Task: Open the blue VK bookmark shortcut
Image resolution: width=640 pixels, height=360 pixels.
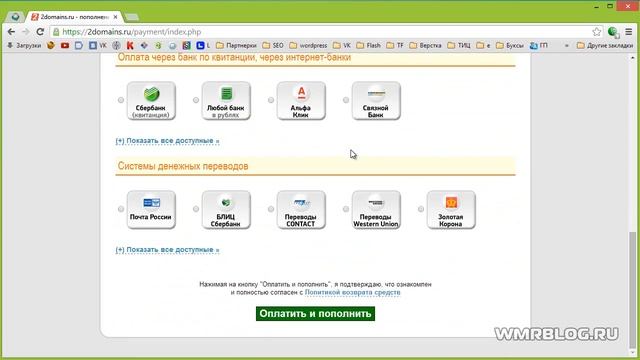Action: pos(98,45)
